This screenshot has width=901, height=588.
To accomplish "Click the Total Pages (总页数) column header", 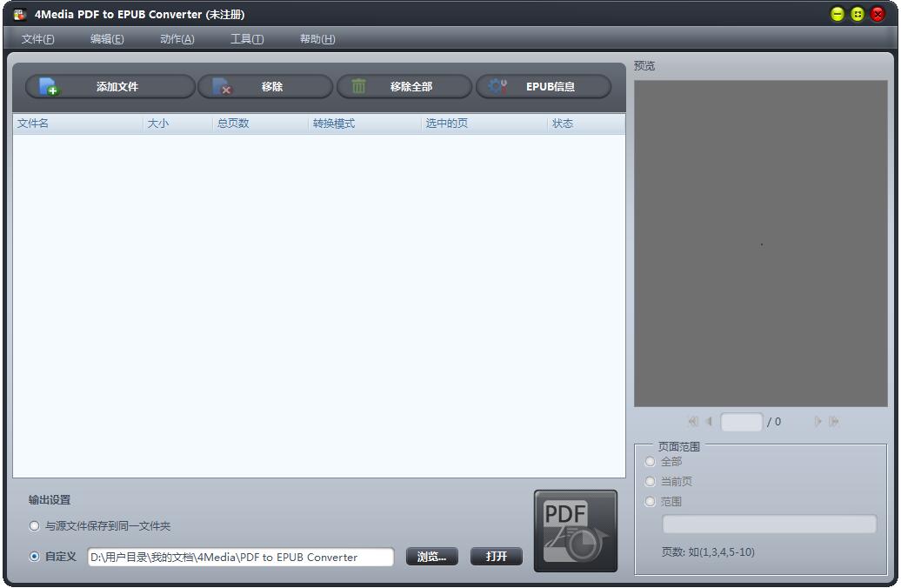I will tap(260, 124).
